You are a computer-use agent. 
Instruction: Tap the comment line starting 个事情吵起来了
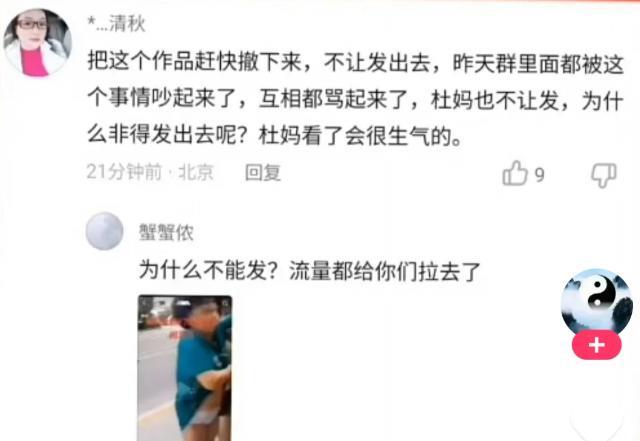(356, 99)
